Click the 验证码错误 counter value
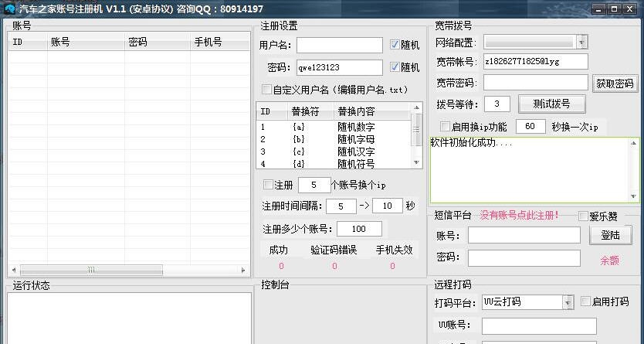The height and width of the screenshot is (344, 644). point(334,267)
